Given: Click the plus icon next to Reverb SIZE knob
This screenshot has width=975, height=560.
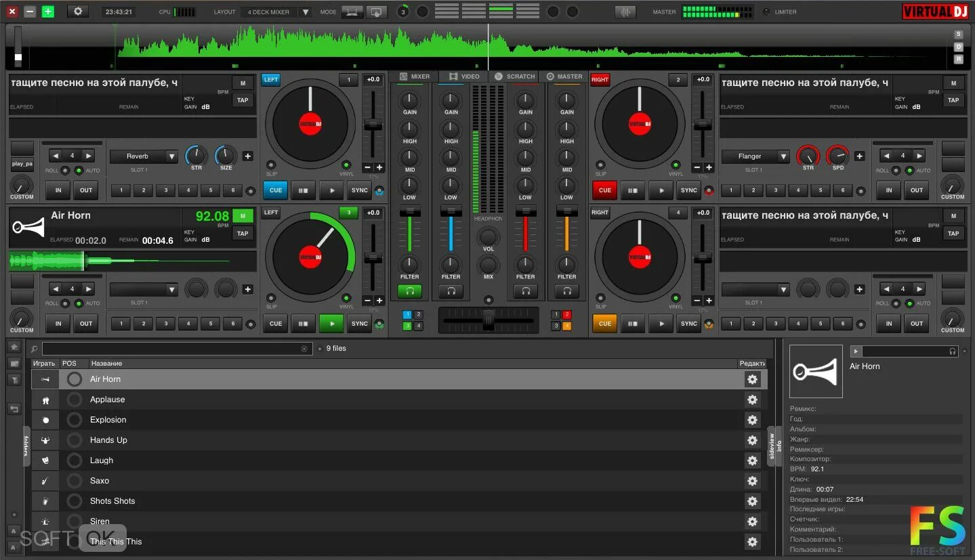Looking at the screenshot, I should pos(248,156).
